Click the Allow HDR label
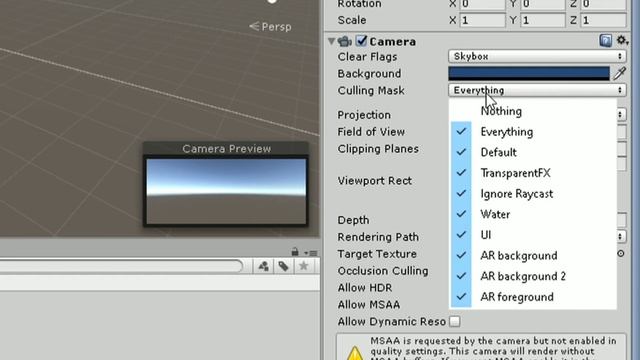The width and height of the screenshot is (640, 360). click(364, 288)
